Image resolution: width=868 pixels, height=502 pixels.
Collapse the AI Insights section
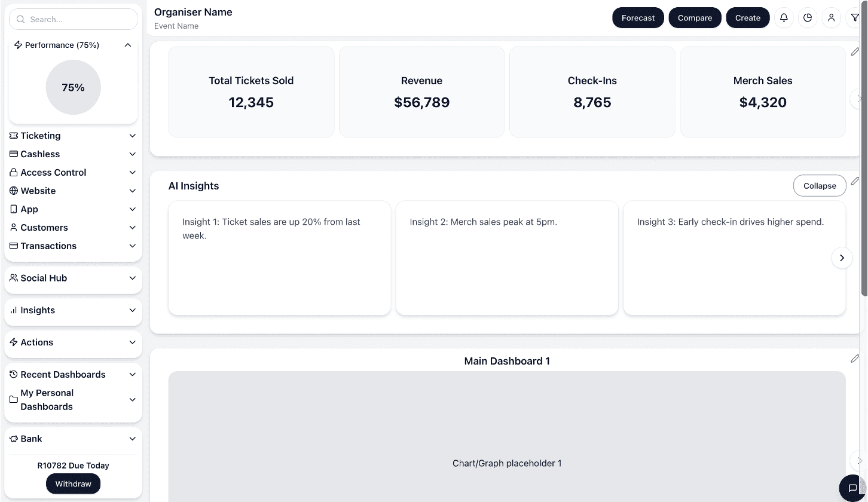[x=819, y=185]
